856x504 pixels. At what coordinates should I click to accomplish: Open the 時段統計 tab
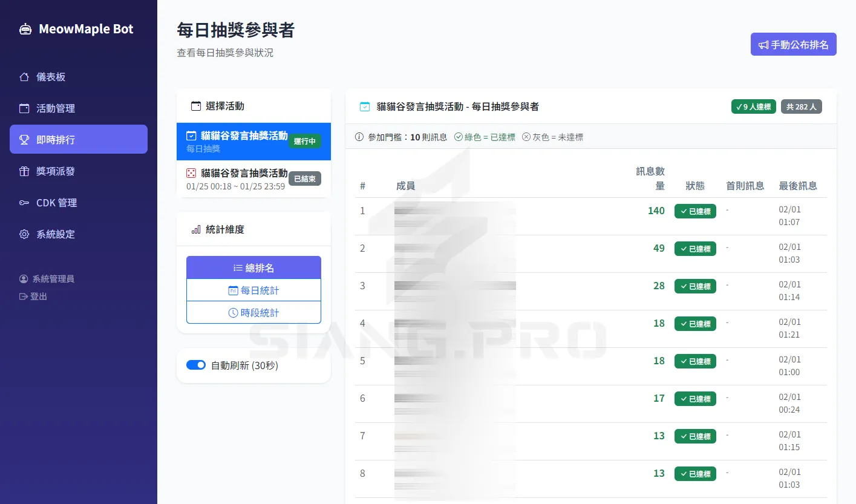(253, 312)
